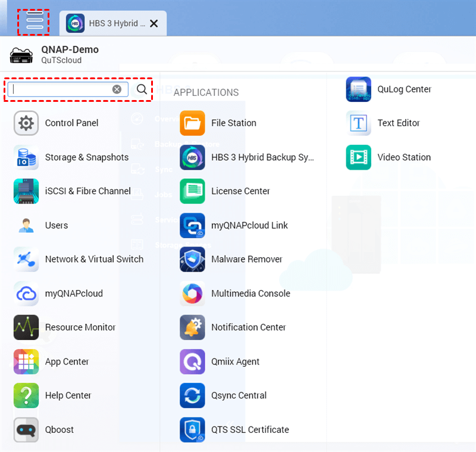Launch the App Center icon
Screen dimensions: 476x452
26,361
